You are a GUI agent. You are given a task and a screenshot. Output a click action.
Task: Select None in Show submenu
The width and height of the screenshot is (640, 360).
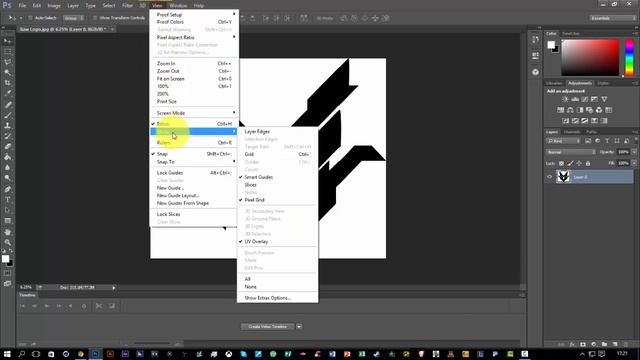coord(278,287)
